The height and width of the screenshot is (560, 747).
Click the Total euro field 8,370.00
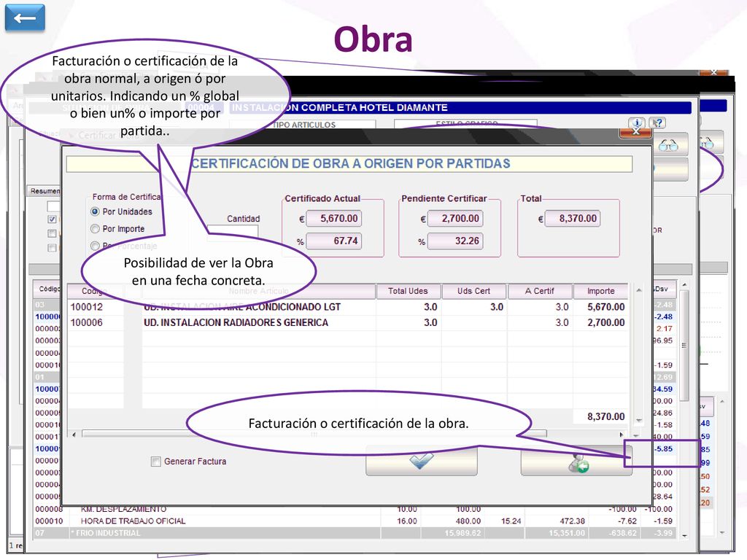(572, 219)
